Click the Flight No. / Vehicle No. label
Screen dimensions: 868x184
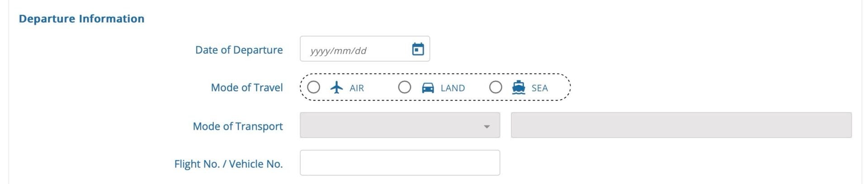tap(228, 164)
